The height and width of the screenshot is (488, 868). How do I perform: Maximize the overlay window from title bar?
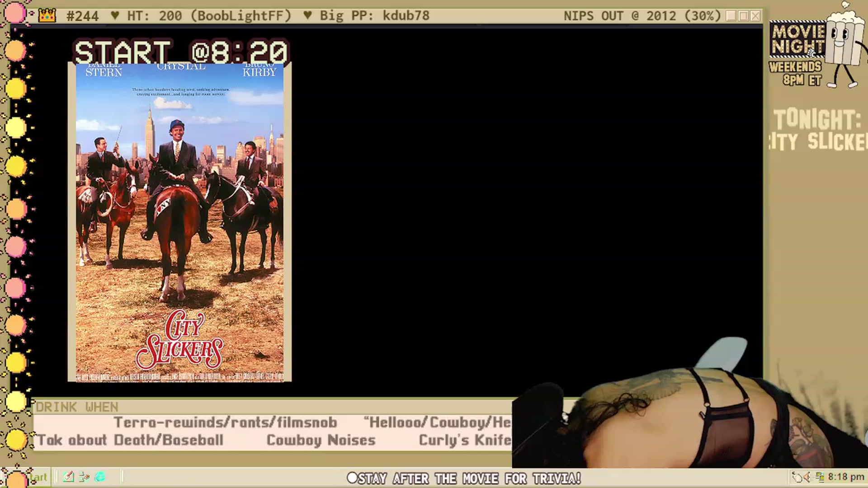click(743, 16)
